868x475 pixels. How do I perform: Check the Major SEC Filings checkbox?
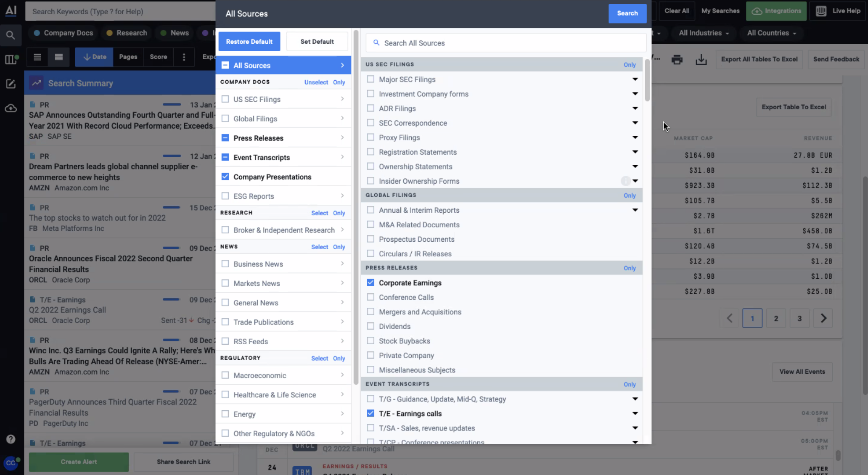click(370, 79)
